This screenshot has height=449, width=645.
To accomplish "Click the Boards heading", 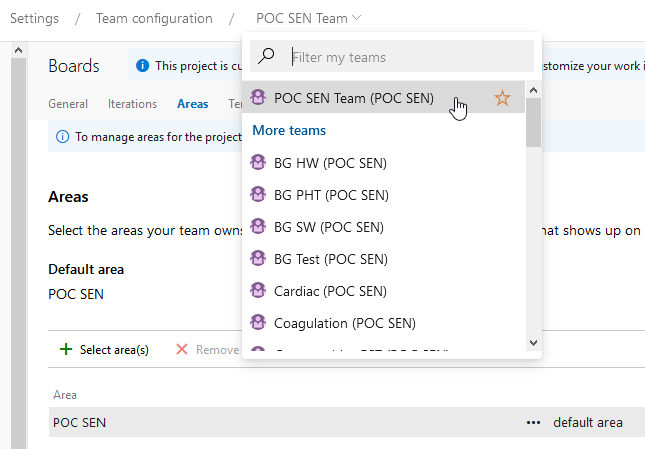I will (x=74, y=66).
